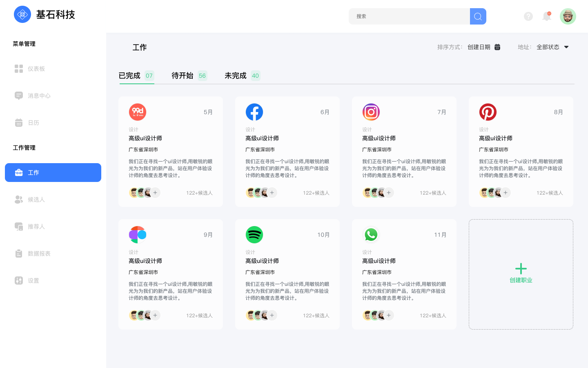Click 广东省深圳市 on the 11月 card
The height and width of the screenshot is (368, 588).
[377, 272]
